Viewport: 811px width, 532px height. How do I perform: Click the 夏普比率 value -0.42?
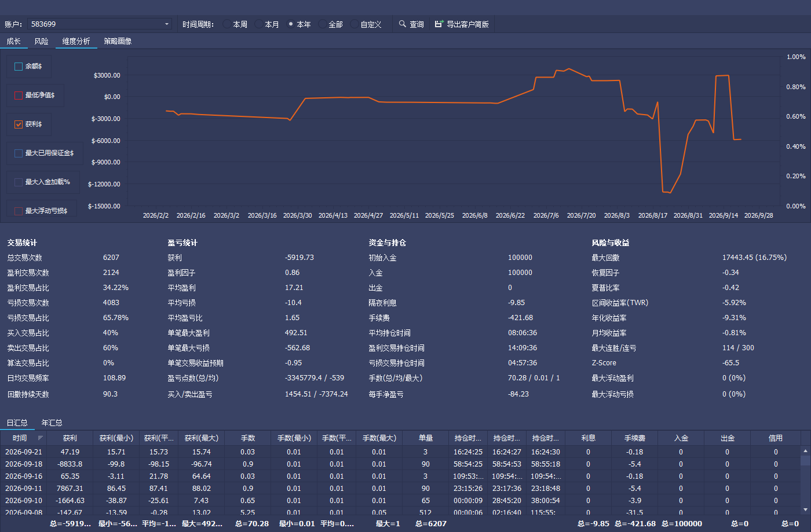pos(731,288)
